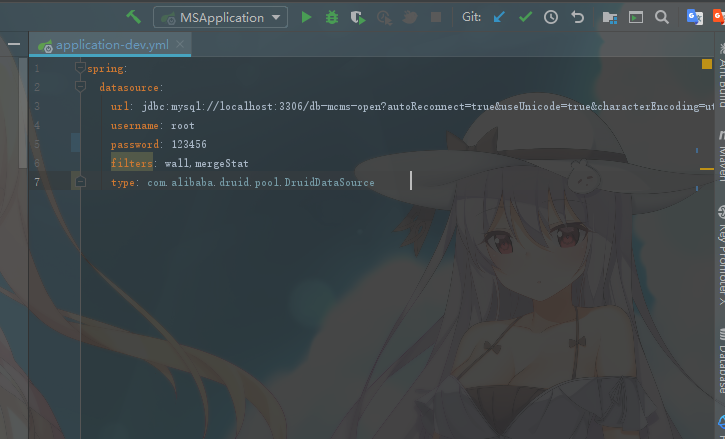Click the left panel vertical scrollbar
This screenshot has width=725, height=439.
click(23, 113)
